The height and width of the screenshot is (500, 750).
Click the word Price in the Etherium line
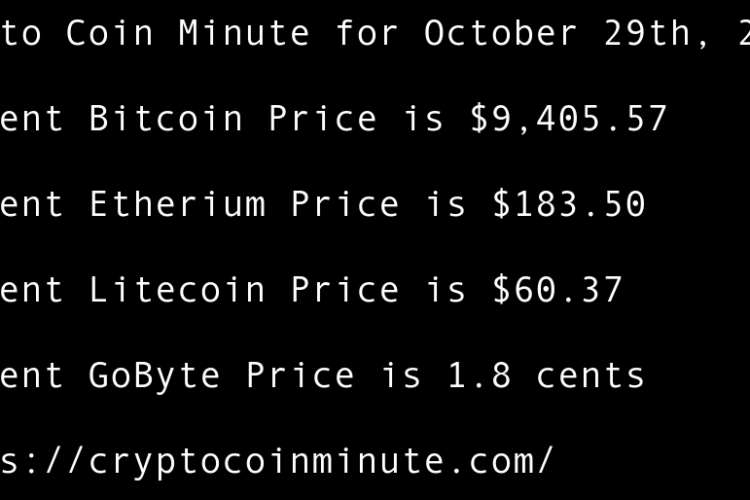[x=345, y=205]
